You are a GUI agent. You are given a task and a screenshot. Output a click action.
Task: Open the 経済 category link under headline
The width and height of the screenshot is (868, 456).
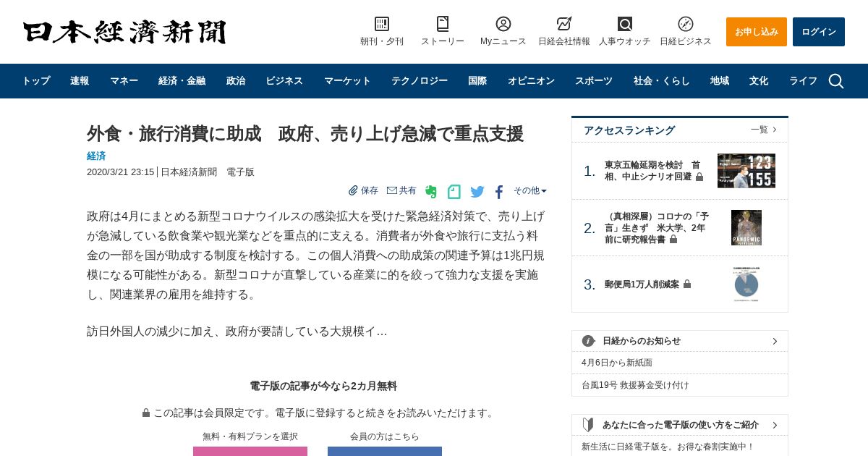pos(96,156)
